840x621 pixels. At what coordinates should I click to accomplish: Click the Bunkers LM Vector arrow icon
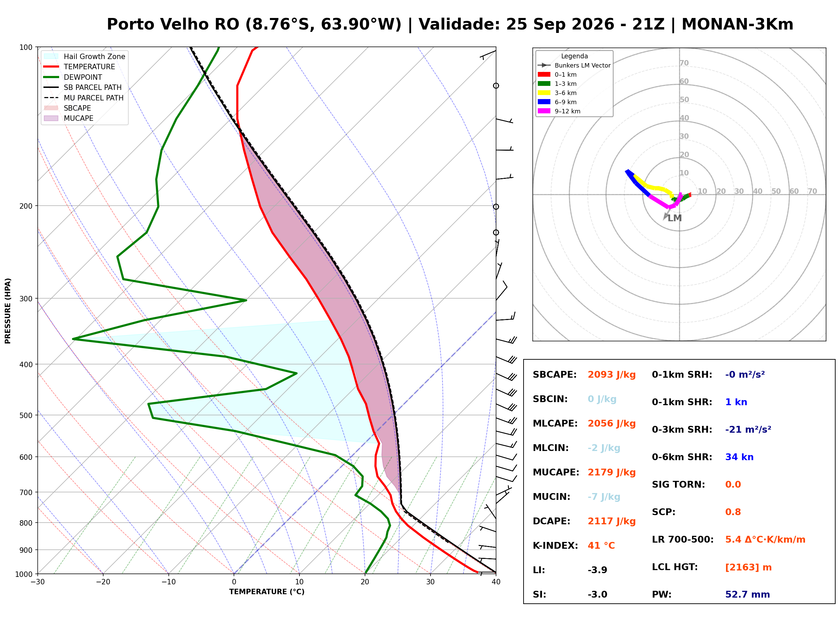coord(544,65)
